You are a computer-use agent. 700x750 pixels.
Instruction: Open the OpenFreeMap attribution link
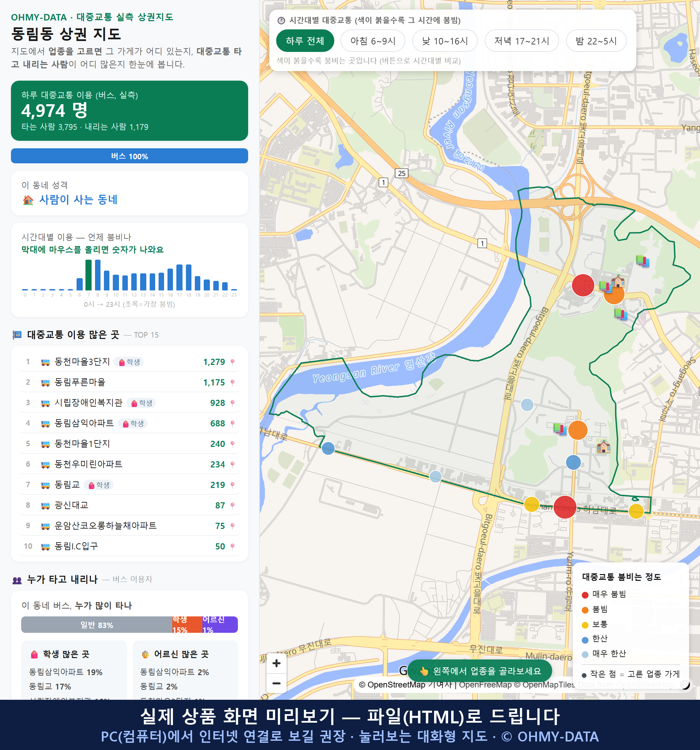coord(485,685)
